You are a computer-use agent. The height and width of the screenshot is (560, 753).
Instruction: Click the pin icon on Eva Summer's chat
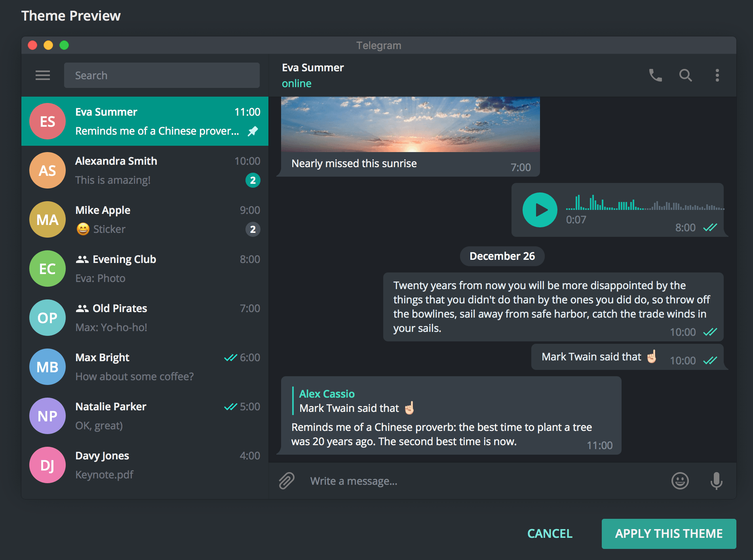point(254,131)
